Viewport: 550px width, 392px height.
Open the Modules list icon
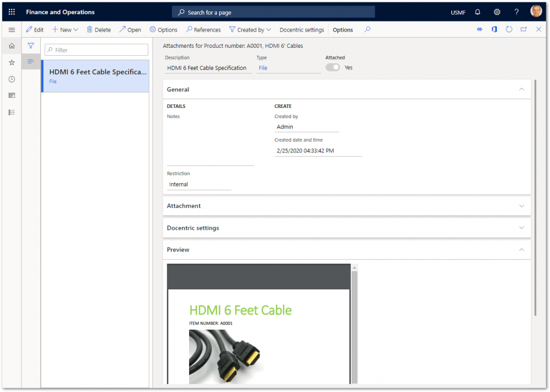click(11, 112)
